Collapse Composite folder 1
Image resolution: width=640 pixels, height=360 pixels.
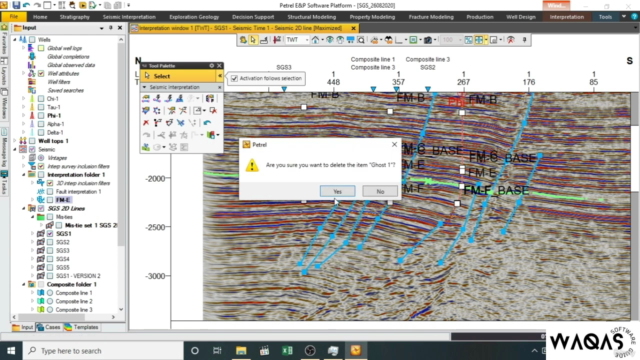[x=24, y=284]
